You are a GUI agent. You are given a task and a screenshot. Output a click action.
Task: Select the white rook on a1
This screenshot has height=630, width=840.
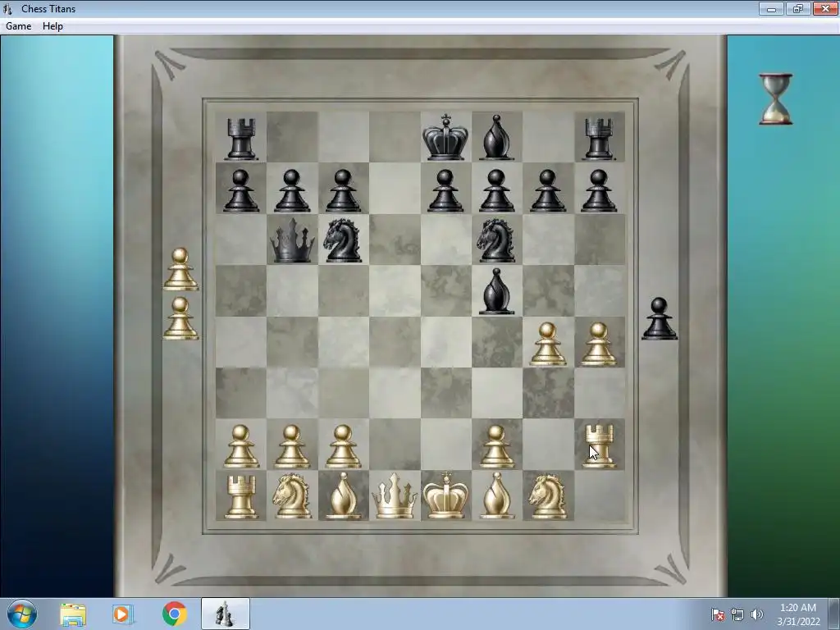point(240,498)
